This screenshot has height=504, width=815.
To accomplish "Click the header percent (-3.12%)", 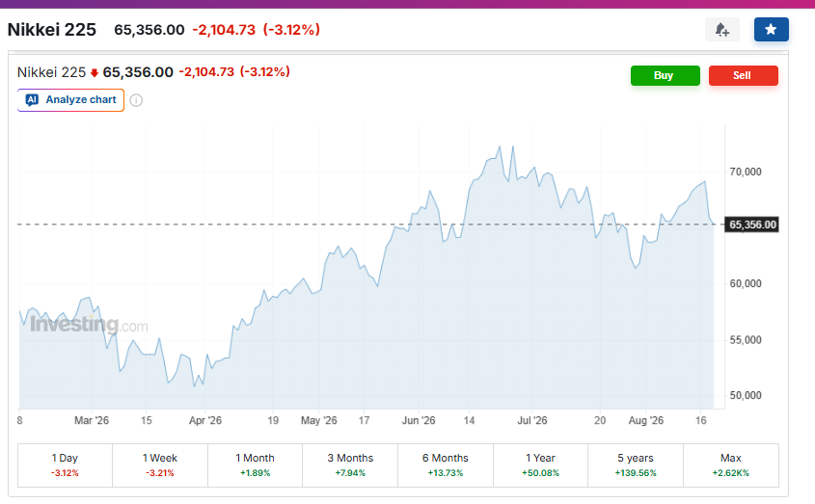I will (291, 30).
